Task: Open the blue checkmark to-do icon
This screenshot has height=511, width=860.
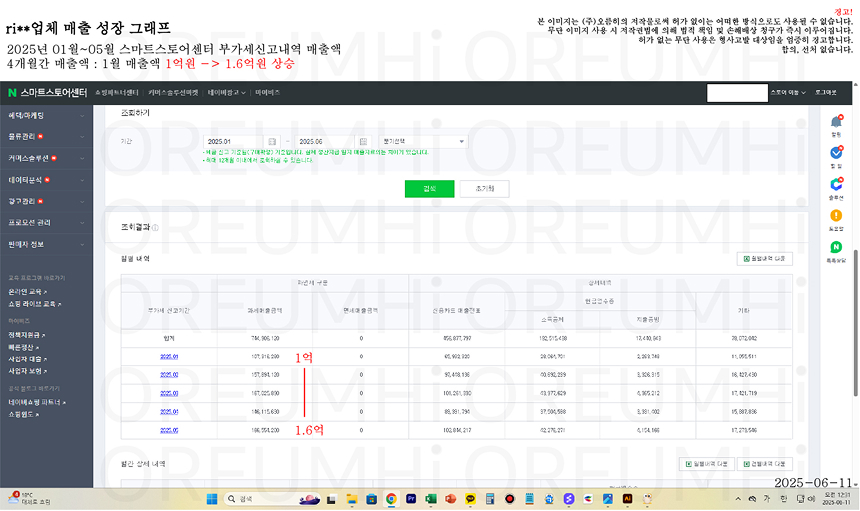Action: pos(836,152)
